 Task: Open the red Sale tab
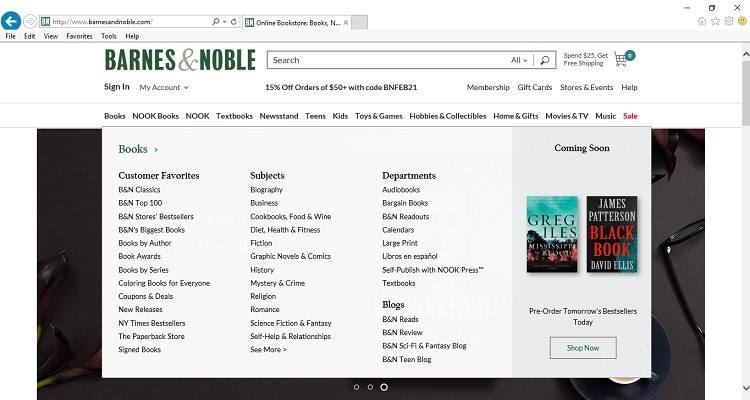pyautogui.click(x=630, y=116)
